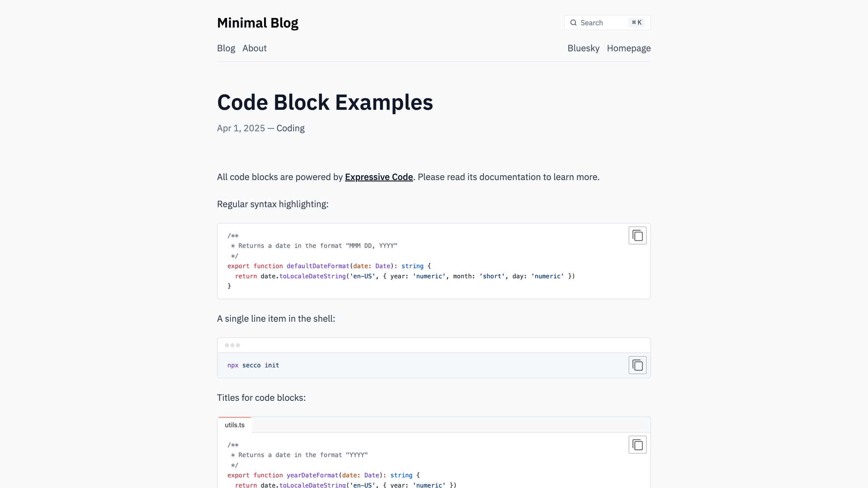Open the About nav item
Viewport: 868px width, 488px height.
click(255, 48)
